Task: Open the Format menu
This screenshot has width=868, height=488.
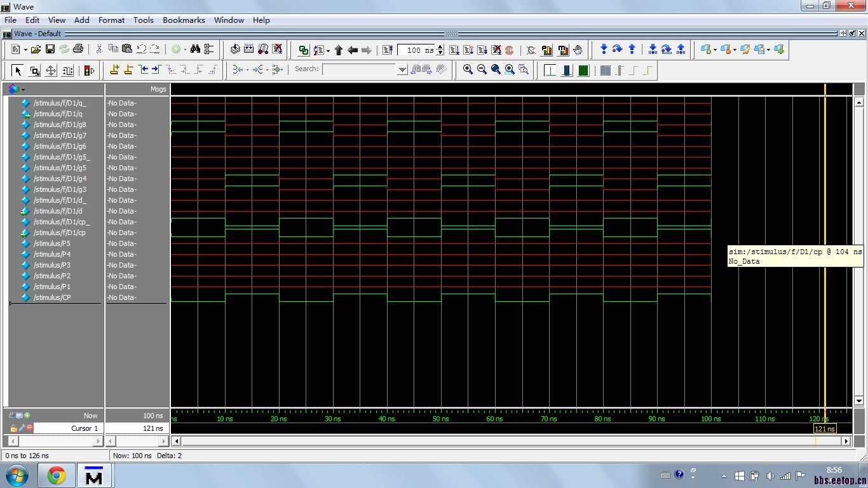Action: [x=111, y=20]
